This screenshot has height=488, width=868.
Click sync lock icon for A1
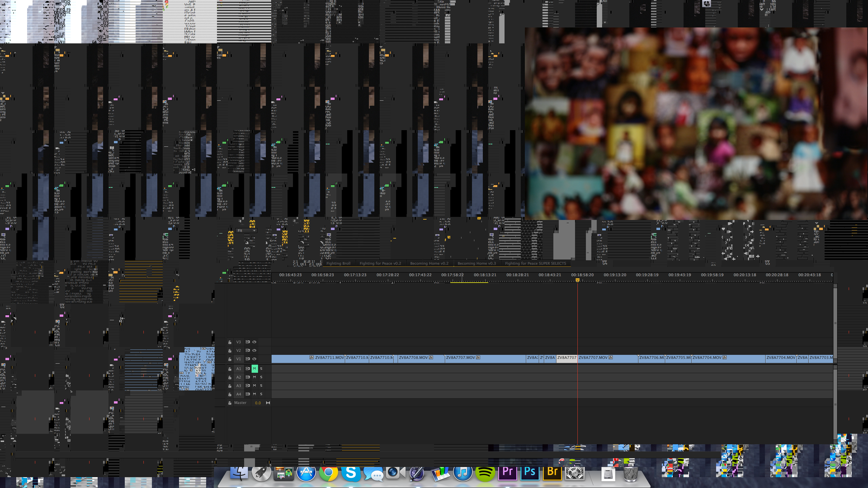click(x=248, y=369)
